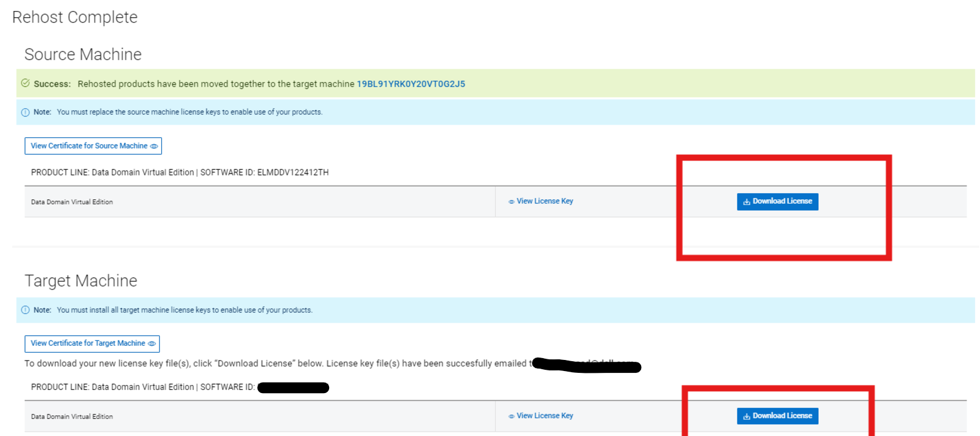980x436 pixels.
Task: Click the Target Machine heading
Action: pyautogui.click(x=81, y=281)
